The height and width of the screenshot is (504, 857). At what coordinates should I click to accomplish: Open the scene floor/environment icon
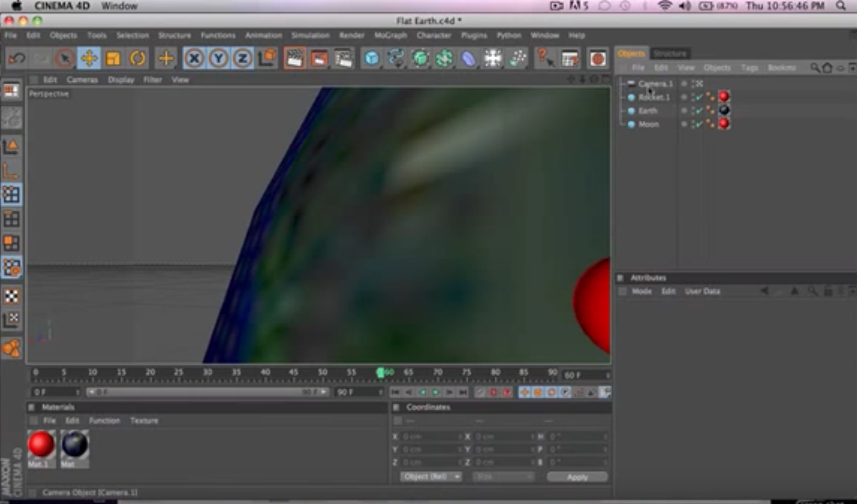coord(493,58)
